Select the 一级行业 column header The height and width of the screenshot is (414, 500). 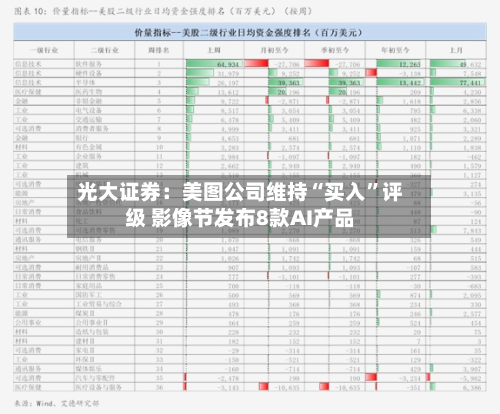[x=44, y=50]
